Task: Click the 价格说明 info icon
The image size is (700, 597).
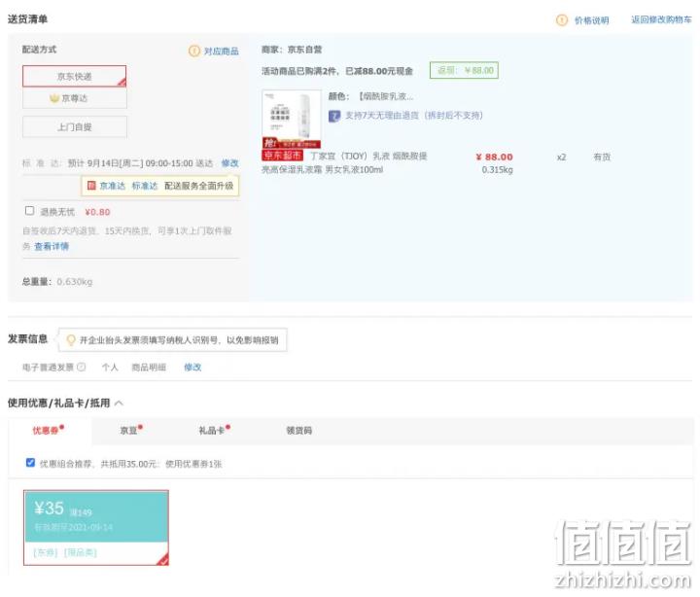Action: click(562, 20)
